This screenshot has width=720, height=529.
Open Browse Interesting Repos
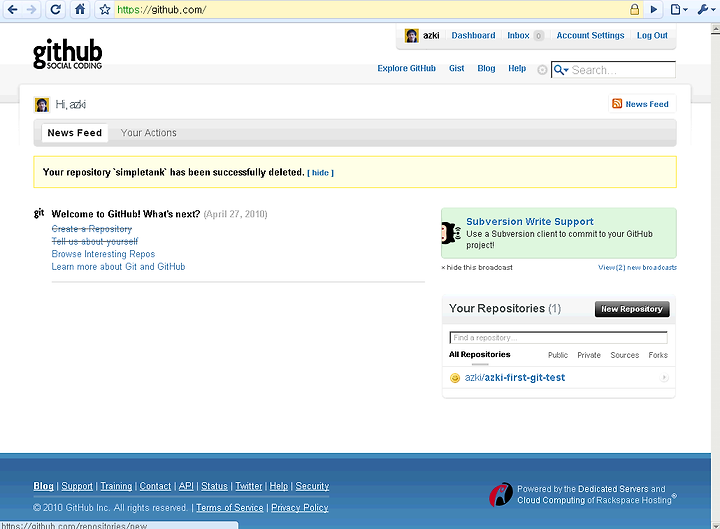tap(103, 254)
